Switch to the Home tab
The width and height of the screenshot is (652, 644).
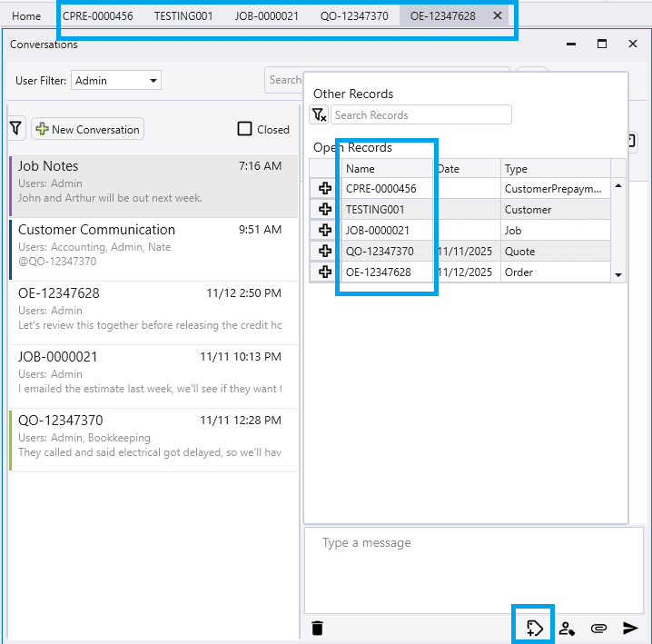pos(26,16)
